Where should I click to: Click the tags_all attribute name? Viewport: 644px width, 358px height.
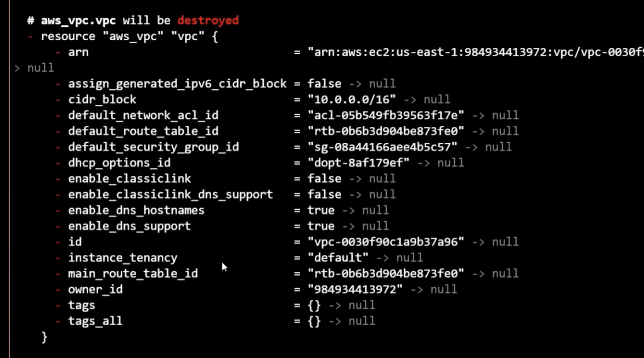95,321
